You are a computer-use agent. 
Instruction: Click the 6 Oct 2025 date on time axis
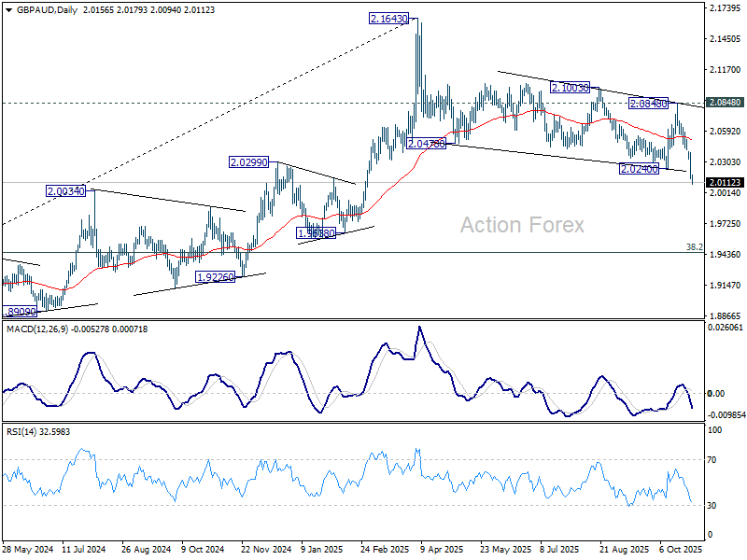679,550
